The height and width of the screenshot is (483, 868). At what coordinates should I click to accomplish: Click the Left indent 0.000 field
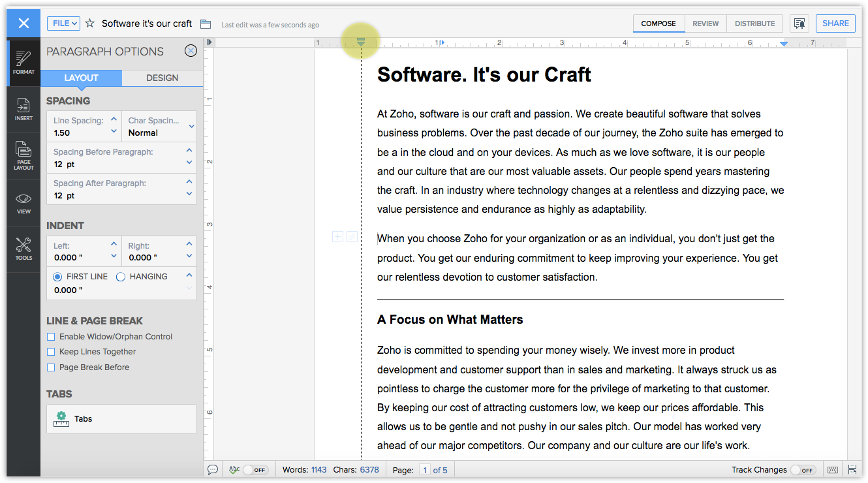click(x=69, y=257)
